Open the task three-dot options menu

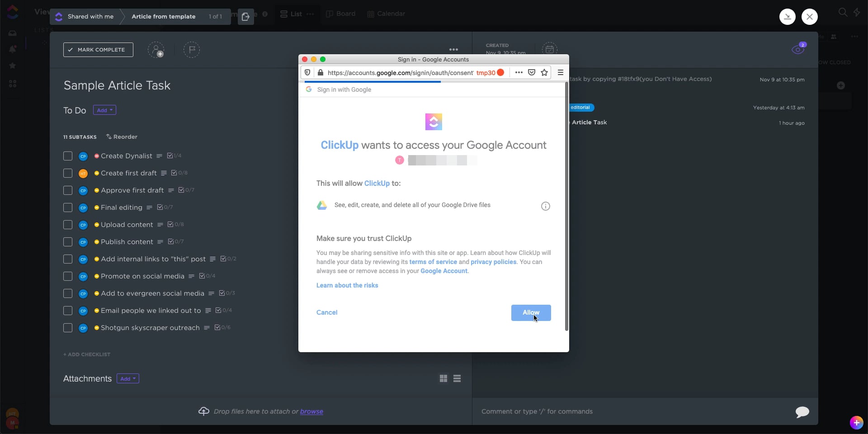pos(453,50)
